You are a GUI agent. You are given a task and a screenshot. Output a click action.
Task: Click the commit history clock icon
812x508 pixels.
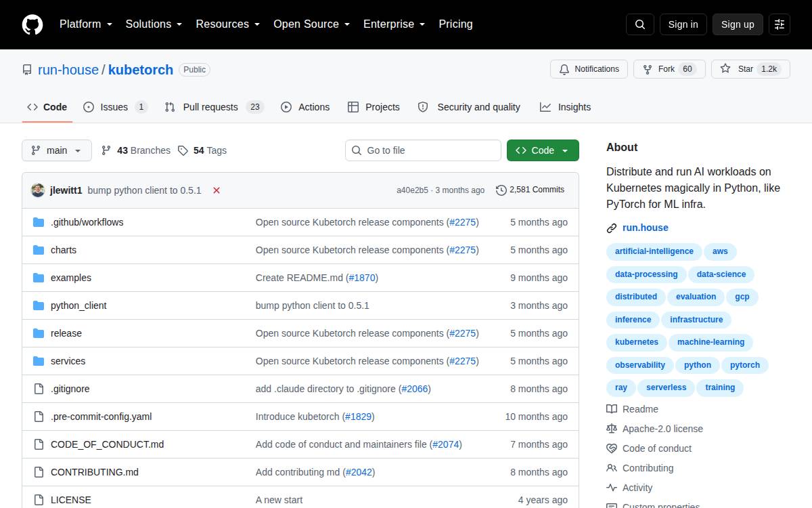coord(501,190)
